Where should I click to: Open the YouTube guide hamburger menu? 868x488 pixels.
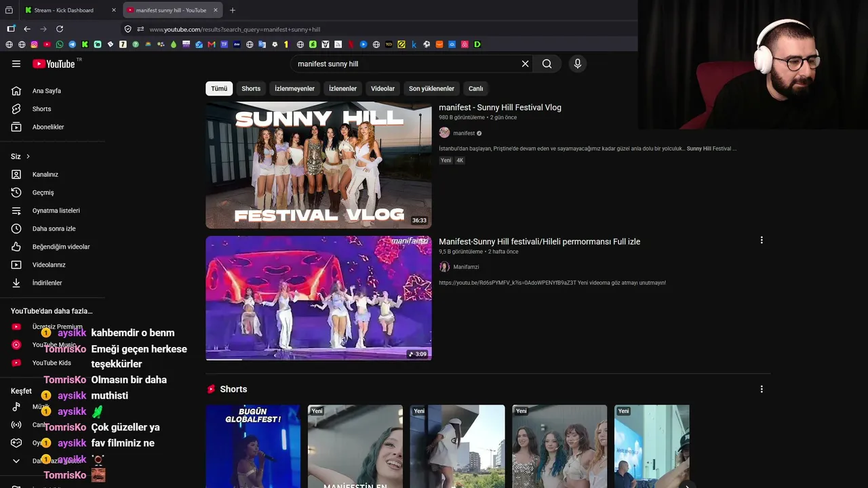tap(16, 64)
